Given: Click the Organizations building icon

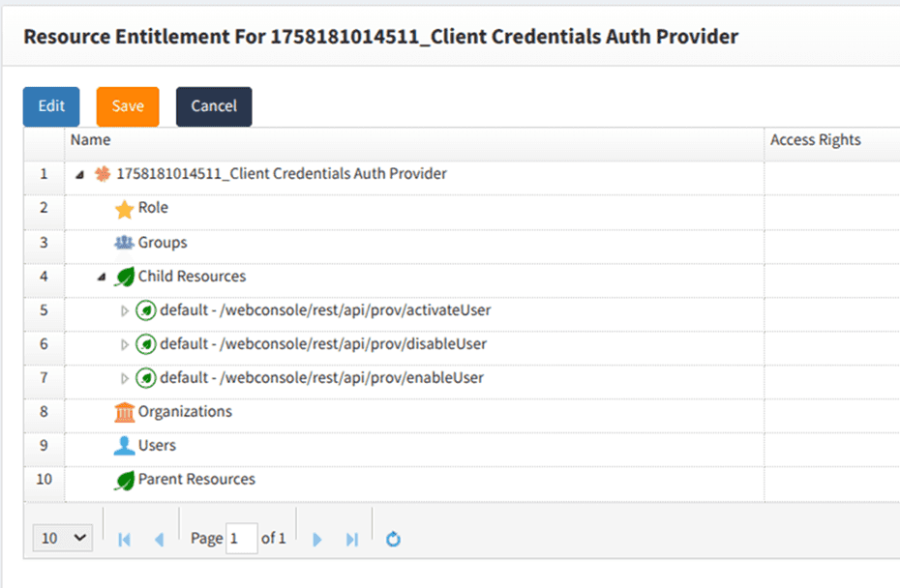Looking at the screenshot, I should [x=124, y=413].
